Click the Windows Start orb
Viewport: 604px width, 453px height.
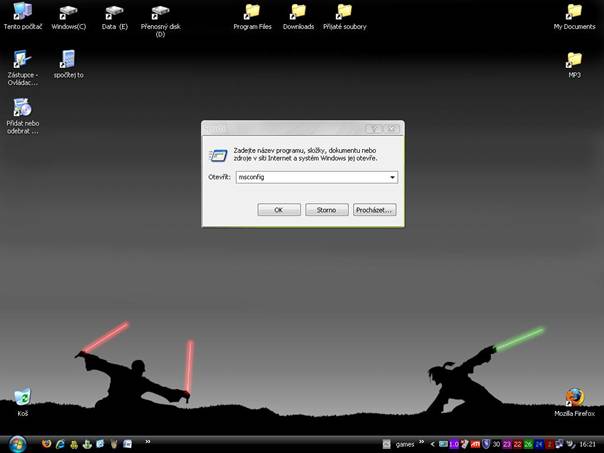click(x=17, y=444)
